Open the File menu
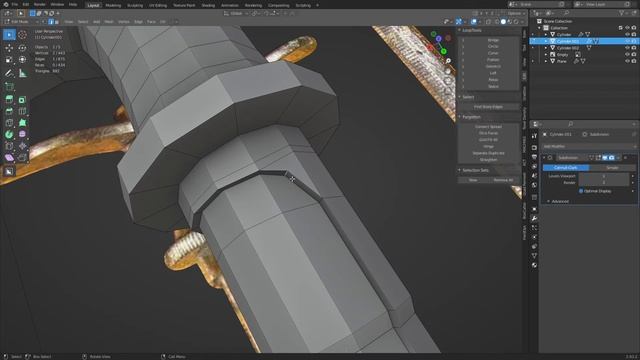The image size is (640, 360). [x=14, y=4]
